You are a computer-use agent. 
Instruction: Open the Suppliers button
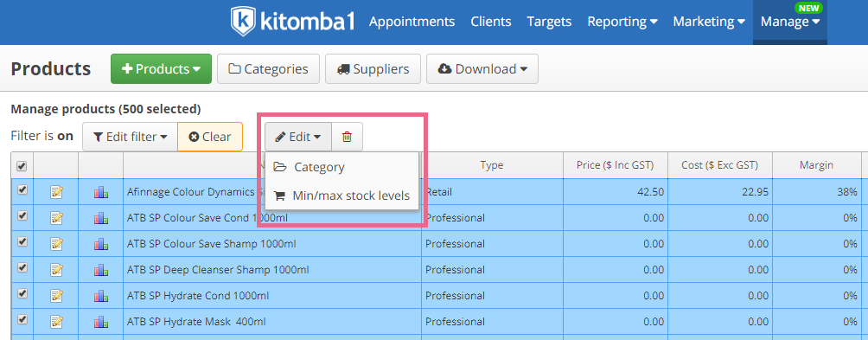point(373,68)
